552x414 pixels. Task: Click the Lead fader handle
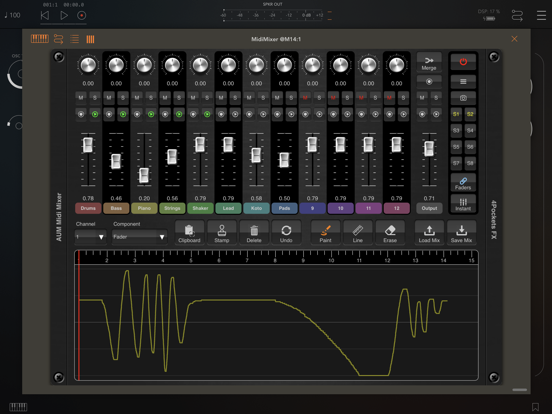pos(228,144)
